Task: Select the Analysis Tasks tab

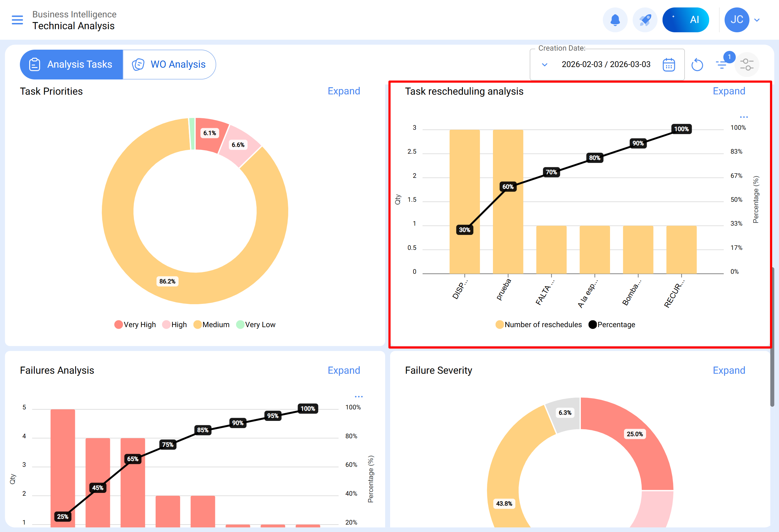Action: [x=71, y=64]
